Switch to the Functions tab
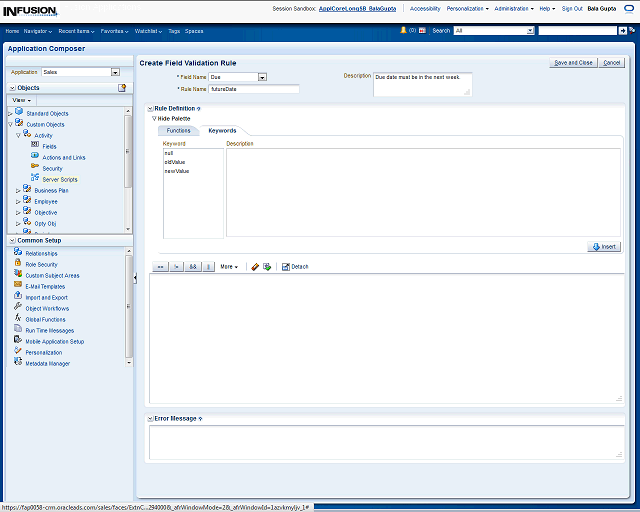The image size is (640, 512). pos(178,130)
